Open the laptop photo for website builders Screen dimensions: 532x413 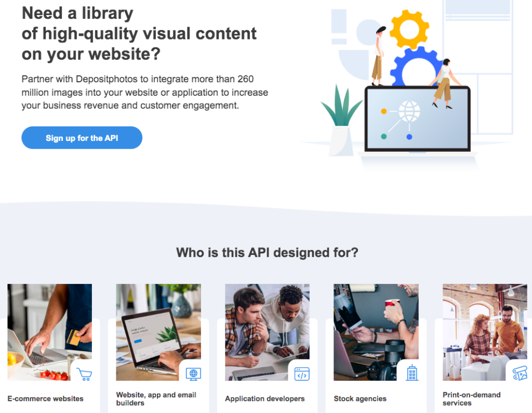tap(158, 332)
